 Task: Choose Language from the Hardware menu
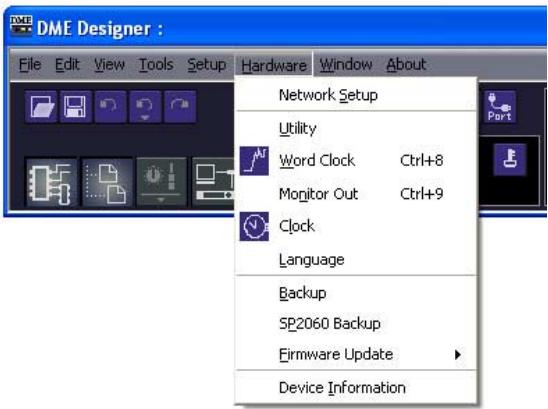356,259
